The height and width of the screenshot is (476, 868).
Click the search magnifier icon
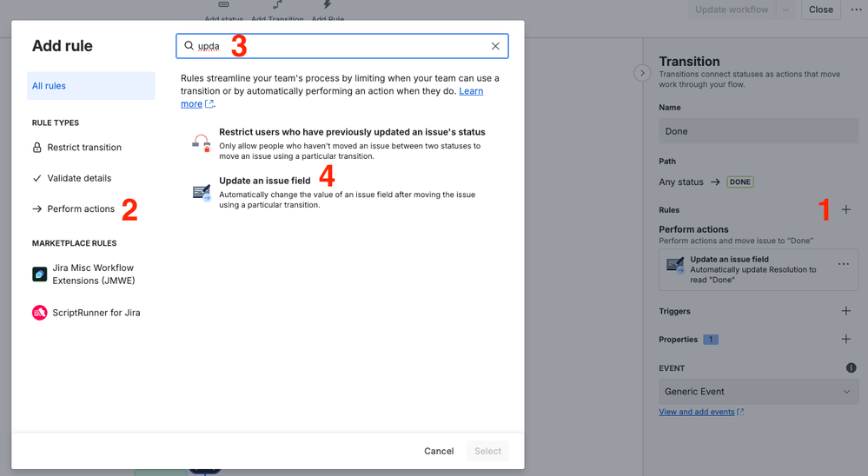[189, 46]
